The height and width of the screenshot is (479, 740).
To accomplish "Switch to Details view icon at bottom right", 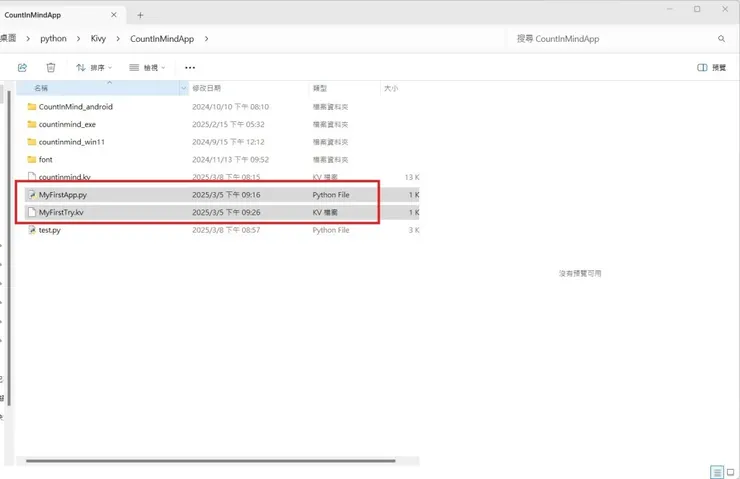I will pos(717,472).
